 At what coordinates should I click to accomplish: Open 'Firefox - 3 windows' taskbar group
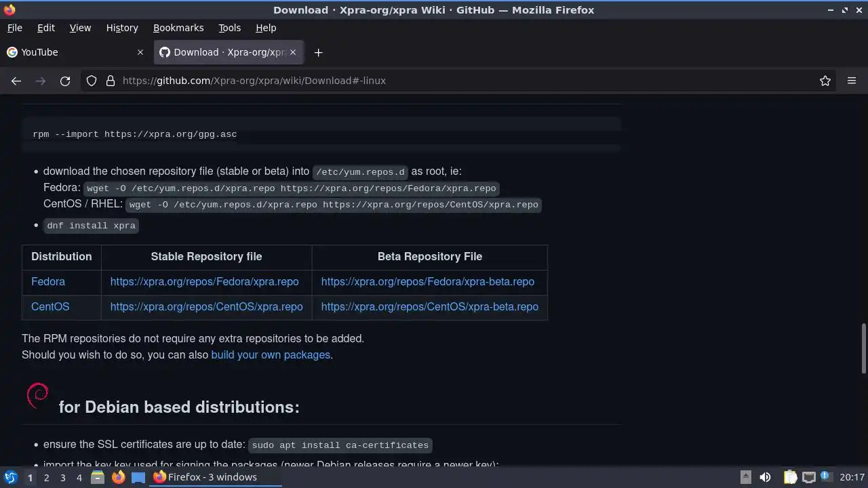(216, 477)
